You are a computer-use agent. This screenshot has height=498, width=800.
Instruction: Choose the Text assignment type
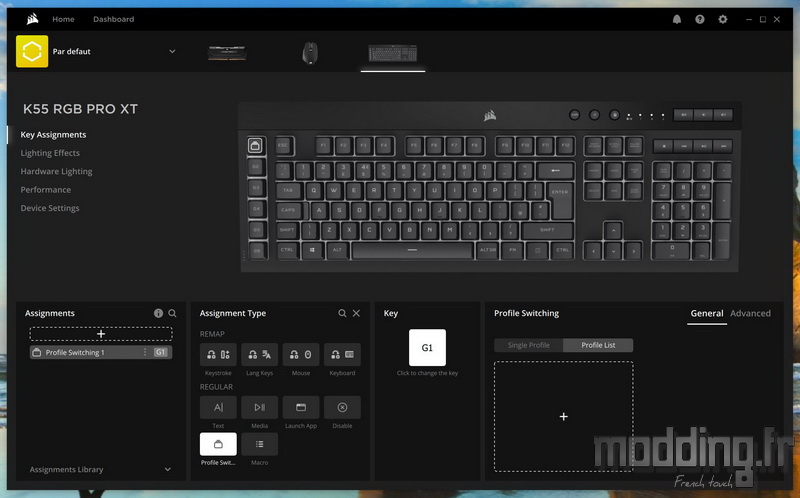click(x=218, y=407)
